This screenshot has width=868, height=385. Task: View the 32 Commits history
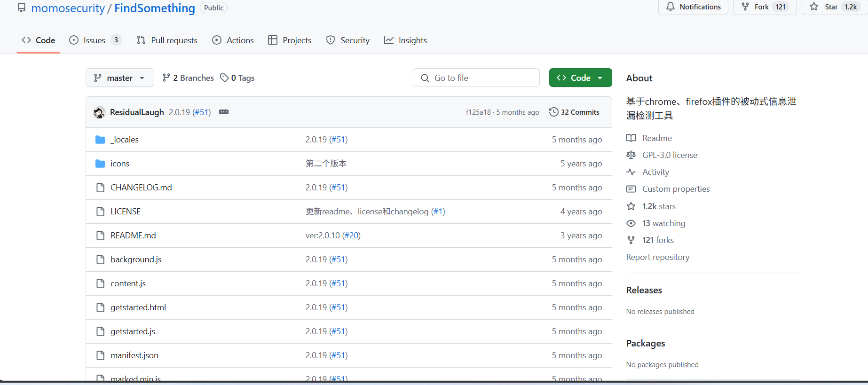575,112
